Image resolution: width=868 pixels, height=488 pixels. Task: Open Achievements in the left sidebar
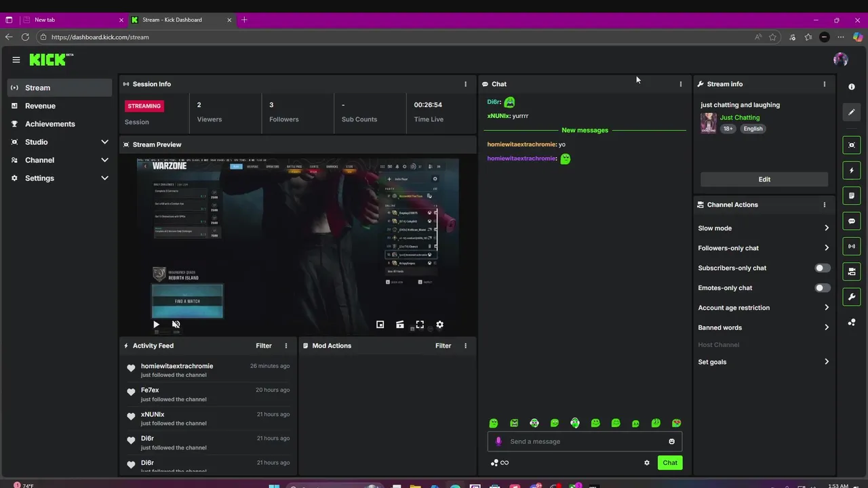pyautogui.click(x=60, y=124)
